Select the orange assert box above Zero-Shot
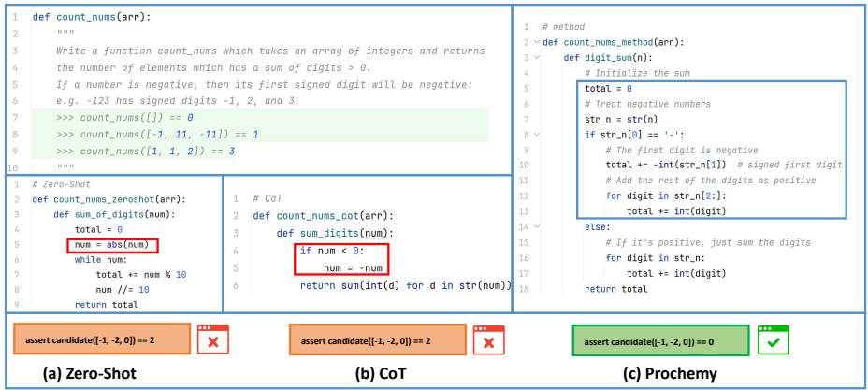 tap(101, 341)
